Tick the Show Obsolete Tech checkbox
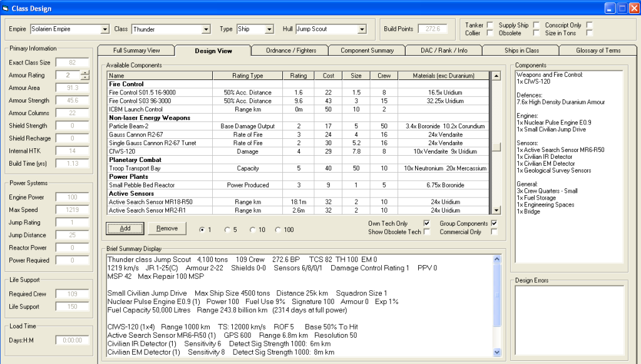The width and height of the screenshot is (641, 364). 427,232
